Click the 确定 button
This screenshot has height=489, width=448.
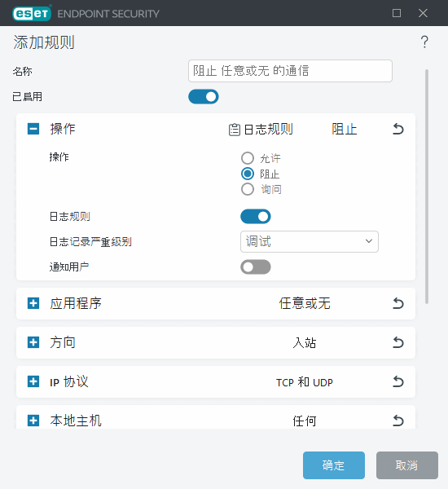[334, 465]
